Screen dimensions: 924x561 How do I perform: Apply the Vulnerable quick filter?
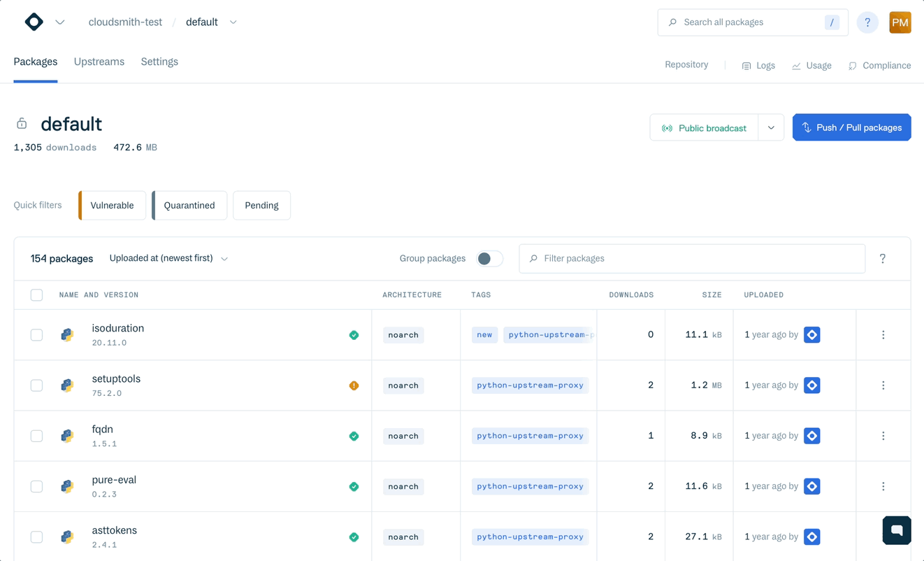click(112, 206)
